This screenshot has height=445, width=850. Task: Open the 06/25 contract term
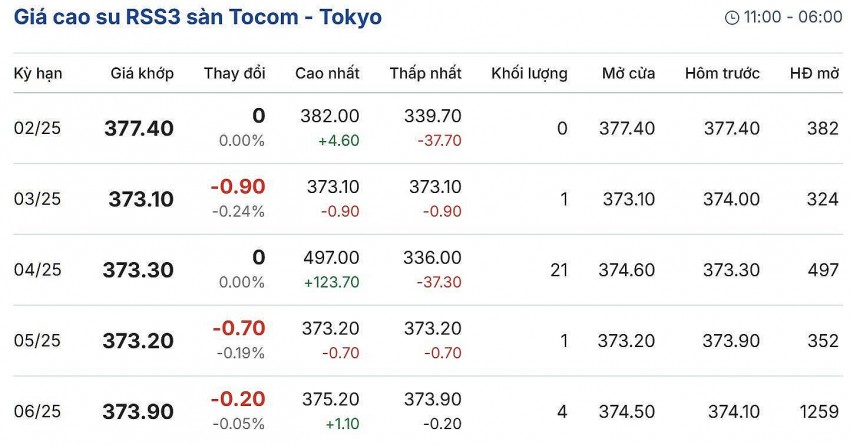pyautogui.click(x=38, y=412)
